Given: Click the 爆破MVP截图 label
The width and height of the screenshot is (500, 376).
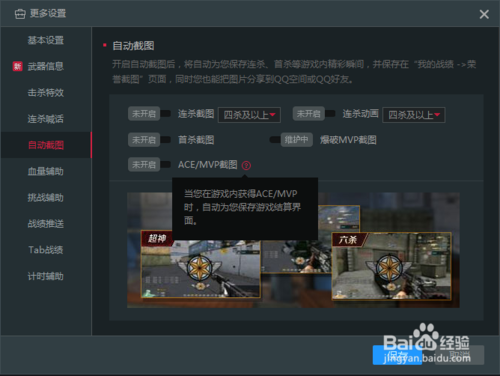Looking at the screenshot, I should tap(348, 140).
